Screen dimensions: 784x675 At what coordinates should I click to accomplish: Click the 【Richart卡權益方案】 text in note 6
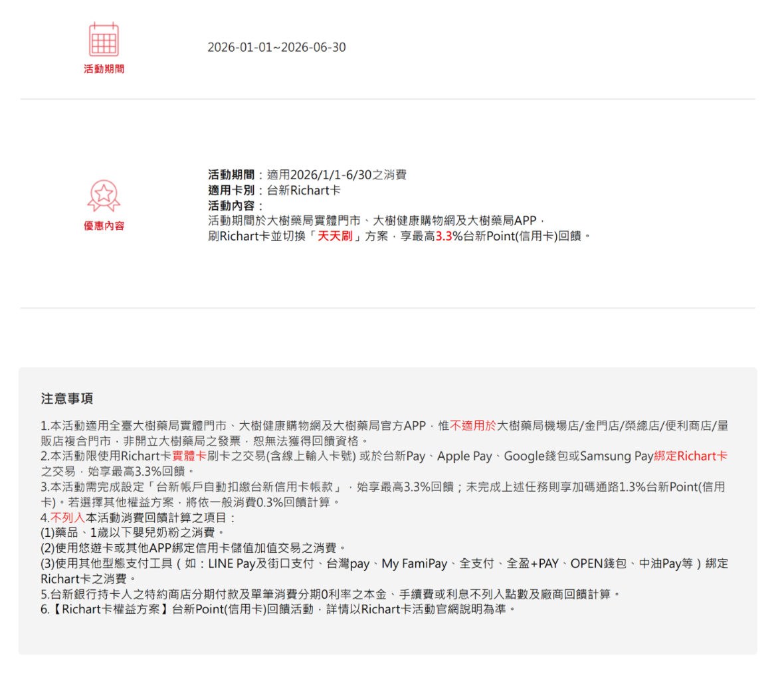(110, 609)
